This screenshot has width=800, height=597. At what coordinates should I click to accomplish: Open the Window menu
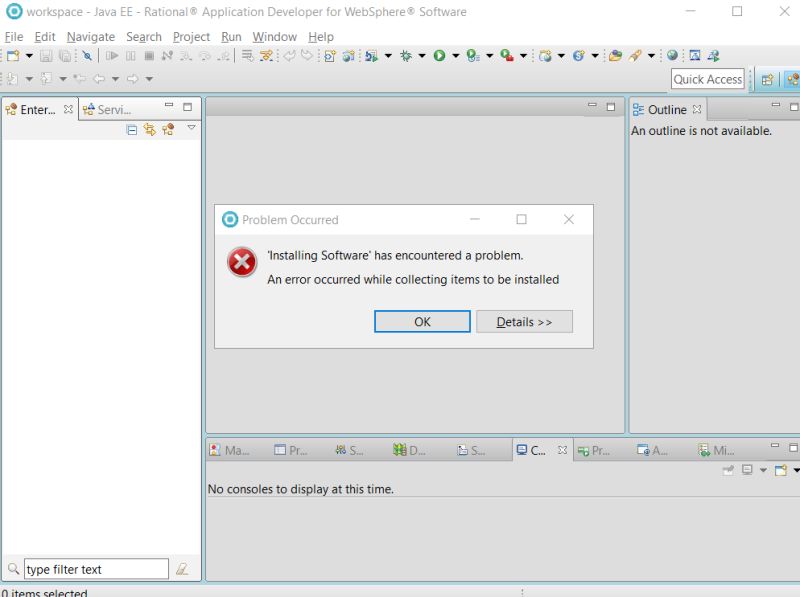[274, 36]
